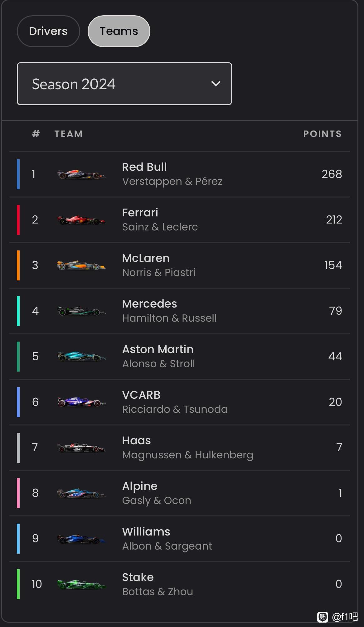Open the Ferrari team name link

pos(140,212)
